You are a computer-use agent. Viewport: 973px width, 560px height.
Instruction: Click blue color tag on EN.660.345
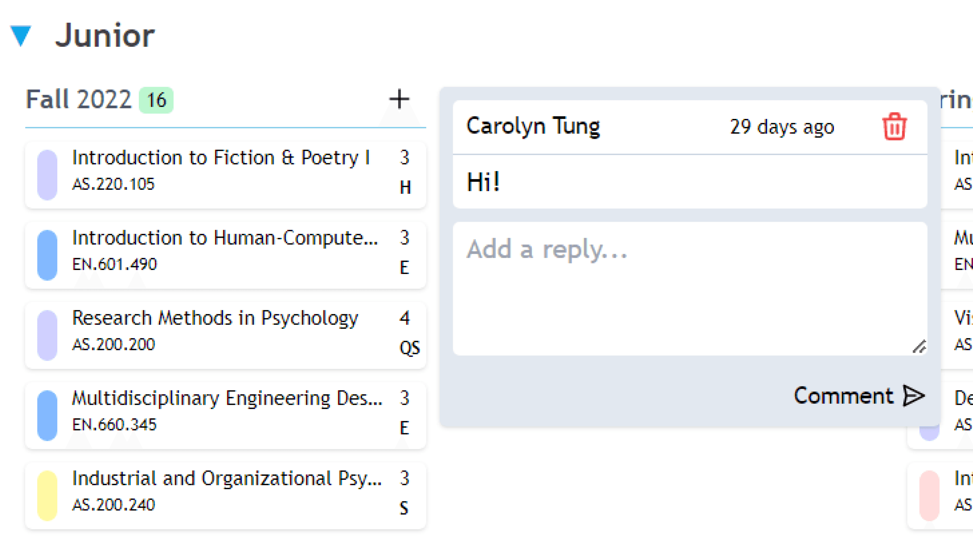[x=47, y=415]
